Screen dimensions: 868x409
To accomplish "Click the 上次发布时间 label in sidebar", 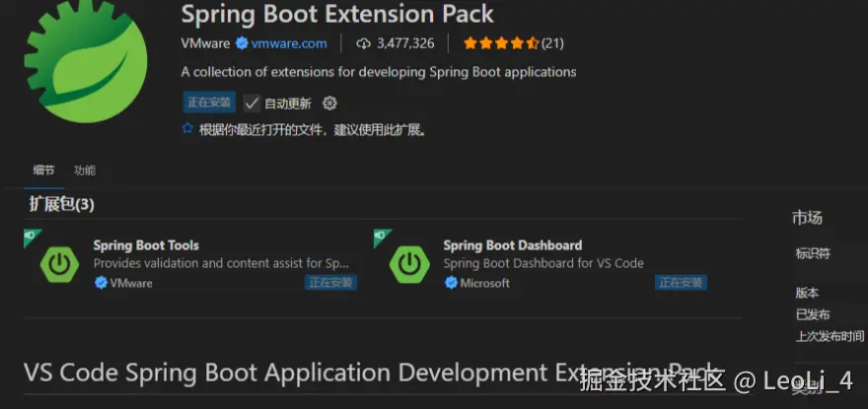I will (x=830, y=336).
